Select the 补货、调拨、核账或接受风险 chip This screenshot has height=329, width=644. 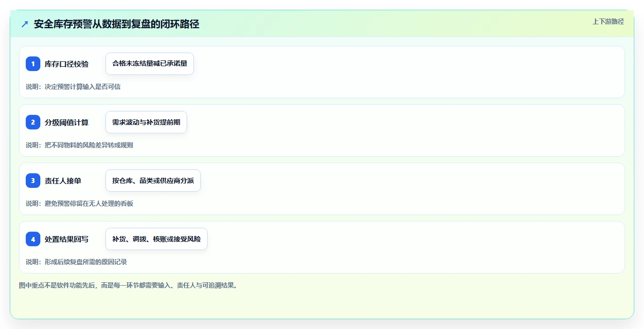157,239
